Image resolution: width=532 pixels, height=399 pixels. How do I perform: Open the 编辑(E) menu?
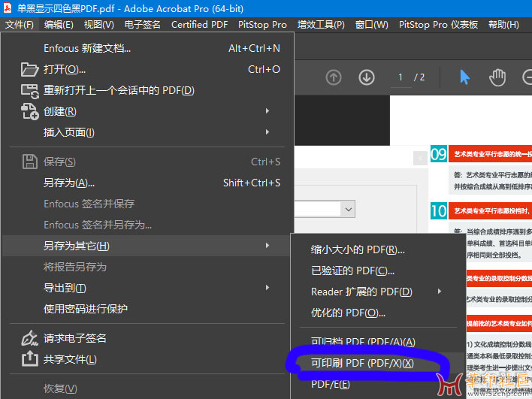59,25
